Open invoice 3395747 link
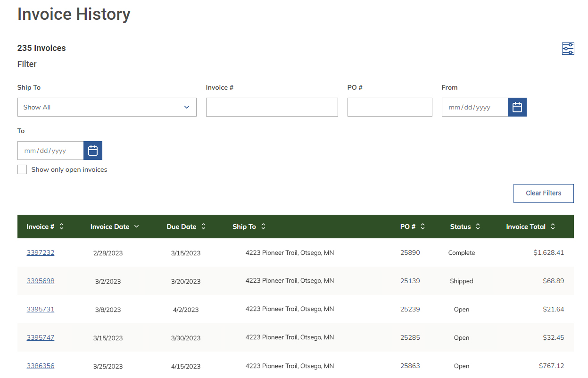The width and height of the screenshot is (588, 378). pyautogui.click(x=41, y=337)
